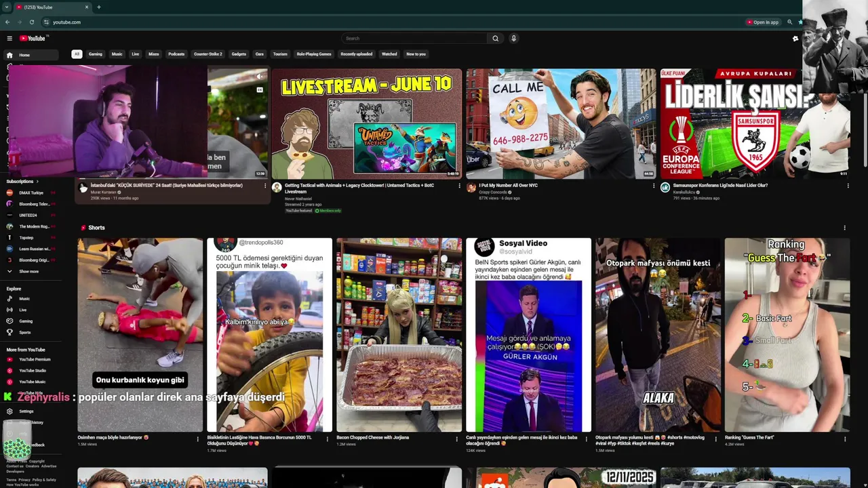Screen dimensions: 868x488
Task: Click the YouTube logo
Action: pos(32,38)
